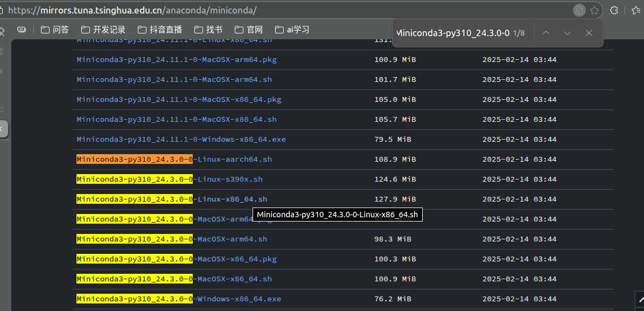
Task: Open the browser extensions puzzle icon
Action: point(614,10)
